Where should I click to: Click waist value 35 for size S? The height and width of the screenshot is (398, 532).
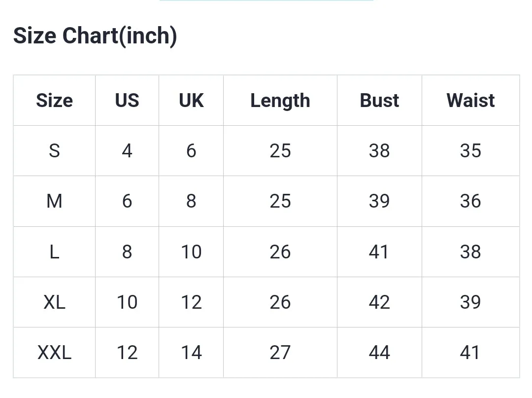[x=470, y=151]
